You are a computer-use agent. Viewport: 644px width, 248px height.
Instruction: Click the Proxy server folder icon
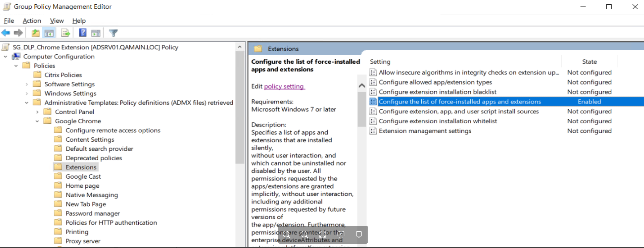(x=58, y=241)
